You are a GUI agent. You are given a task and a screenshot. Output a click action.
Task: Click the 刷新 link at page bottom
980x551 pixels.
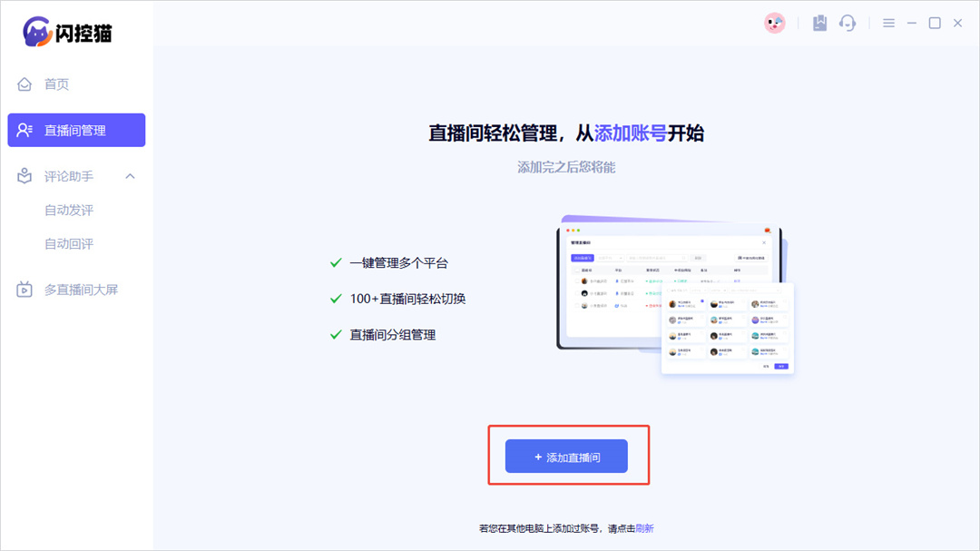click(646, 527)
